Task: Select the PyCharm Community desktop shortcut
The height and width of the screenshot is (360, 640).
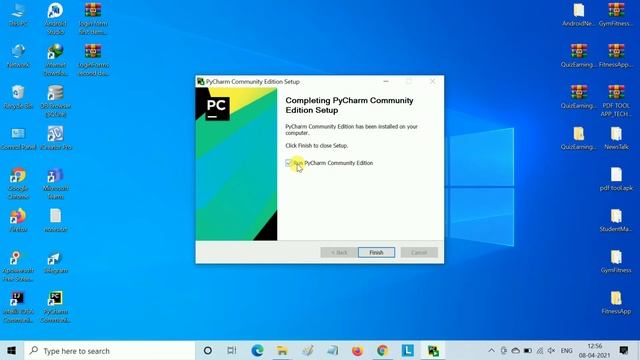Action: click(x=56, y=307)
